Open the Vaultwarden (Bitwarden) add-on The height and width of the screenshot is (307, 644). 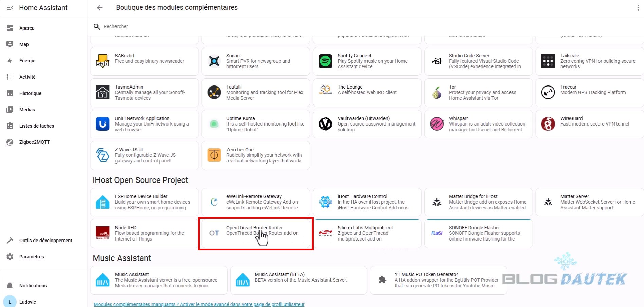pyautogui.click(x=367, y=124)
